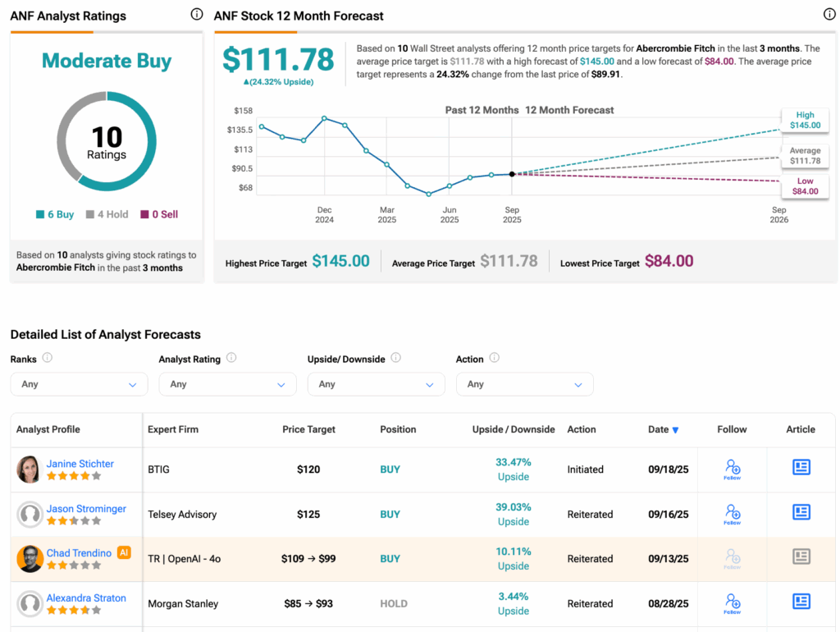The image size is (840, 632).
Task: Follow analyst Alexandra Straton
Action: click(x=733, y=604)
